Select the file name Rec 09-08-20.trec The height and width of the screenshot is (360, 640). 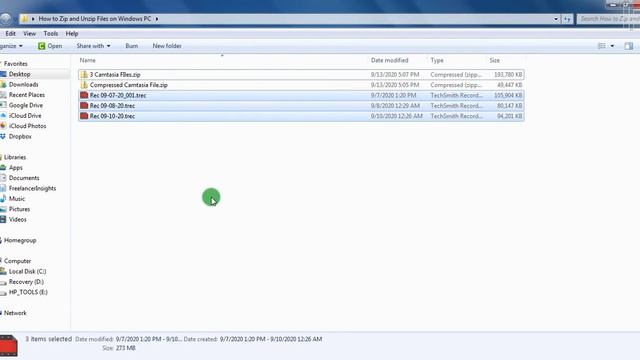(112, 106)
